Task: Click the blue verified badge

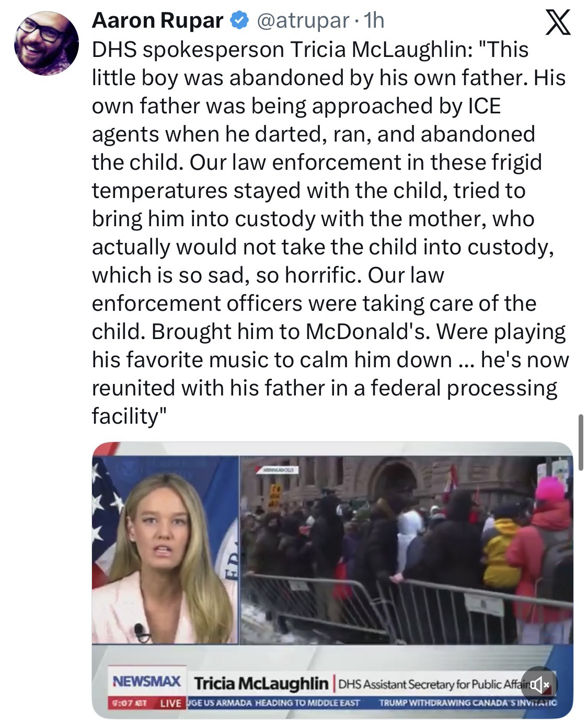Action: [238, 21]
